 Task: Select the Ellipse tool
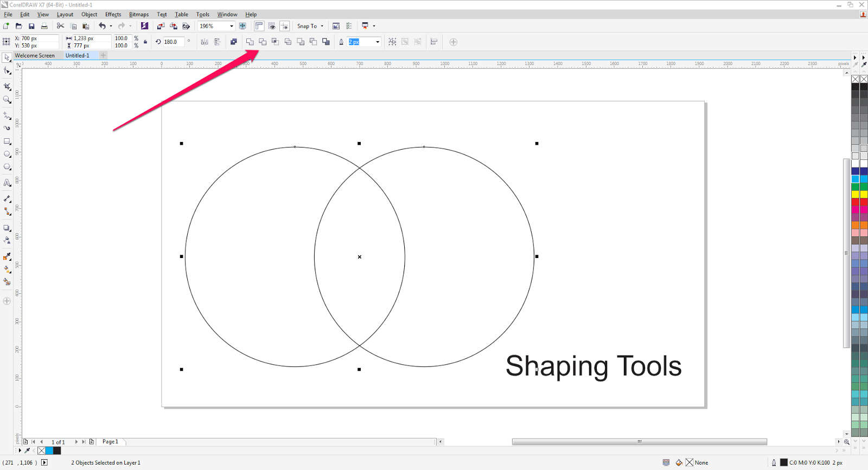click(7, 154)
